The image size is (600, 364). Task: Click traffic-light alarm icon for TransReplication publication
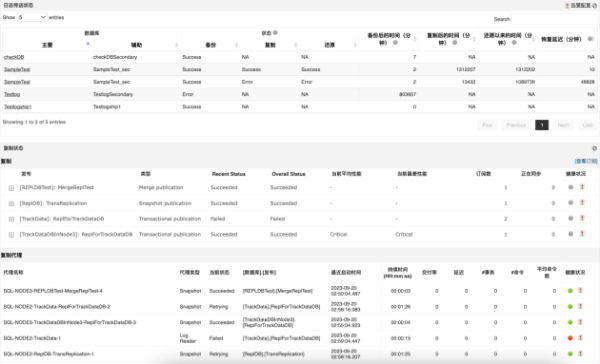pos(582,203)
